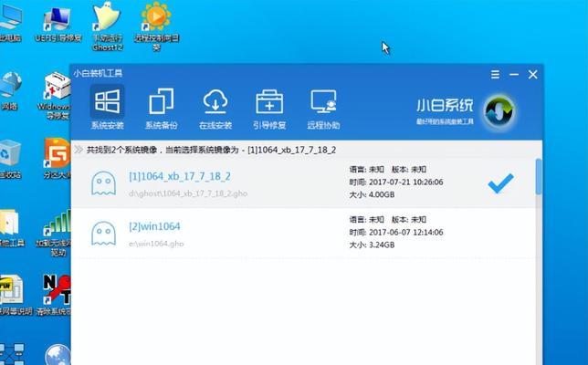The image size is (588, 365).
Task: Click time 2017-07-21 10:26:06
Action: 406,182
